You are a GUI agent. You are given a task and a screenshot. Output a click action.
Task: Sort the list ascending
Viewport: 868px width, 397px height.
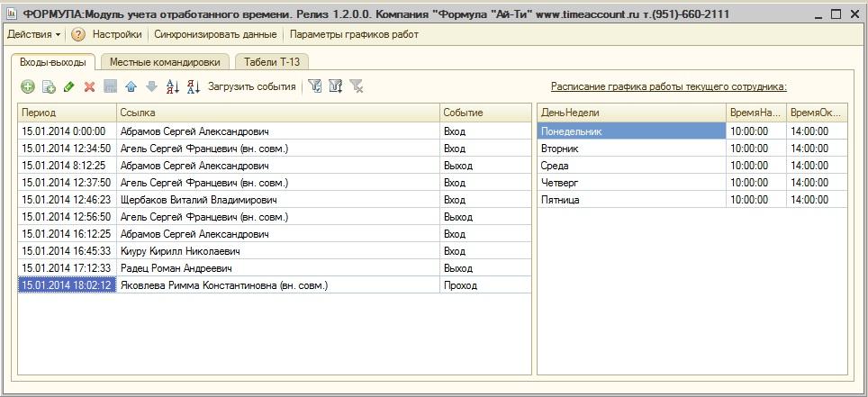point(172,87)
